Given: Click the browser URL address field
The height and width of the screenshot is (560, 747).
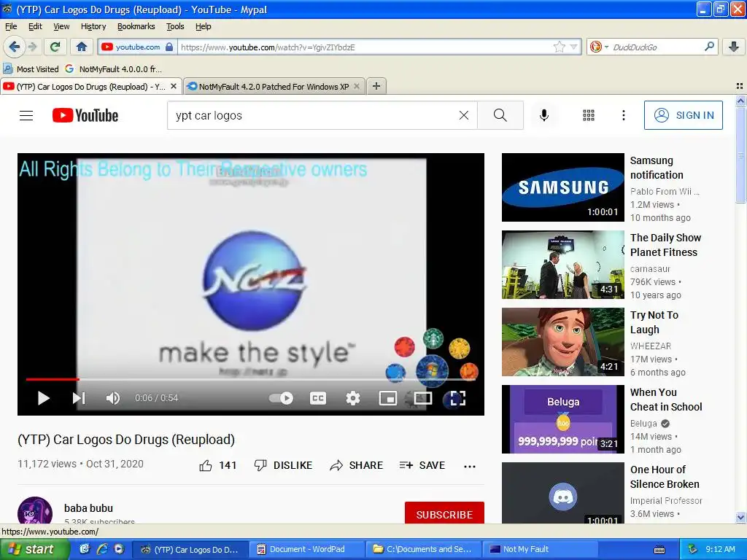Looking at the screenshot, I should (365, 47).
